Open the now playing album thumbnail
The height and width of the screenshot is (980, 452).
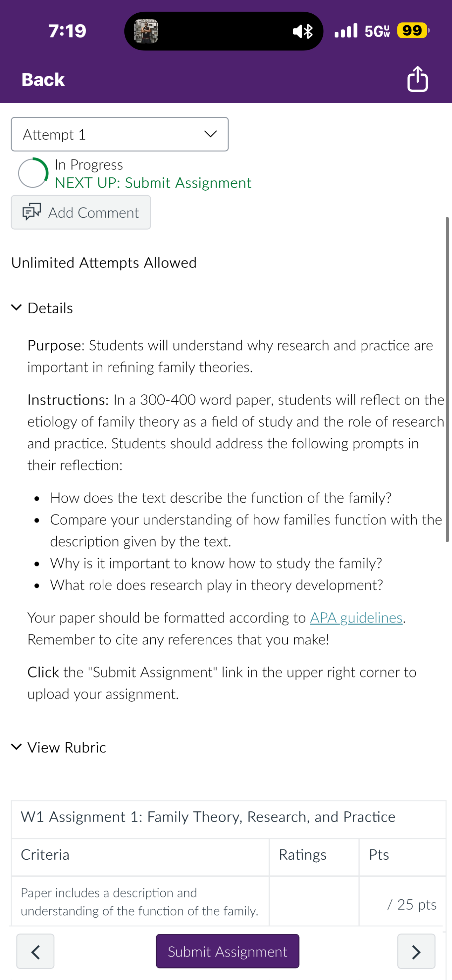point(146,31)
